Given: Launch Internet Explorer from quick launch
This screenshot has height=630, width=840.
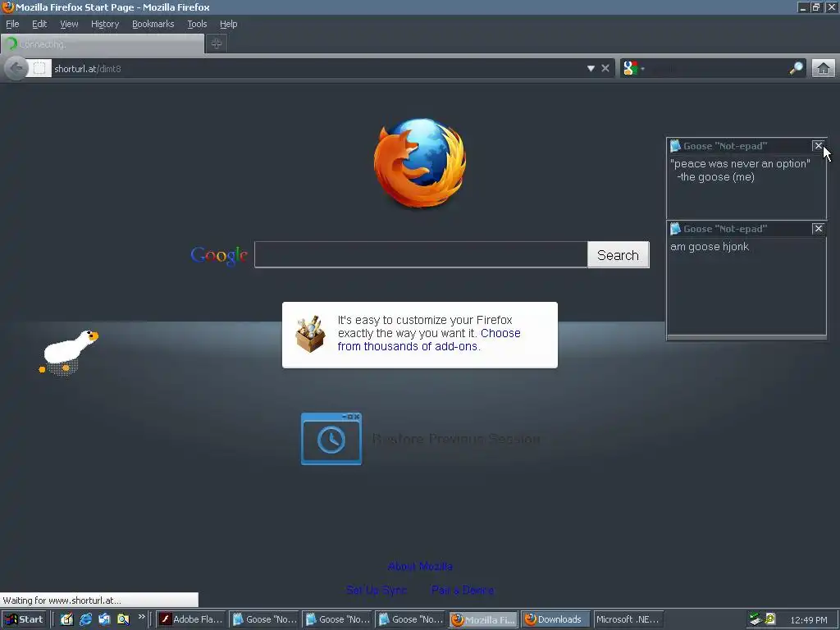Looking at the screenshot, I should (x=85, y=619).
